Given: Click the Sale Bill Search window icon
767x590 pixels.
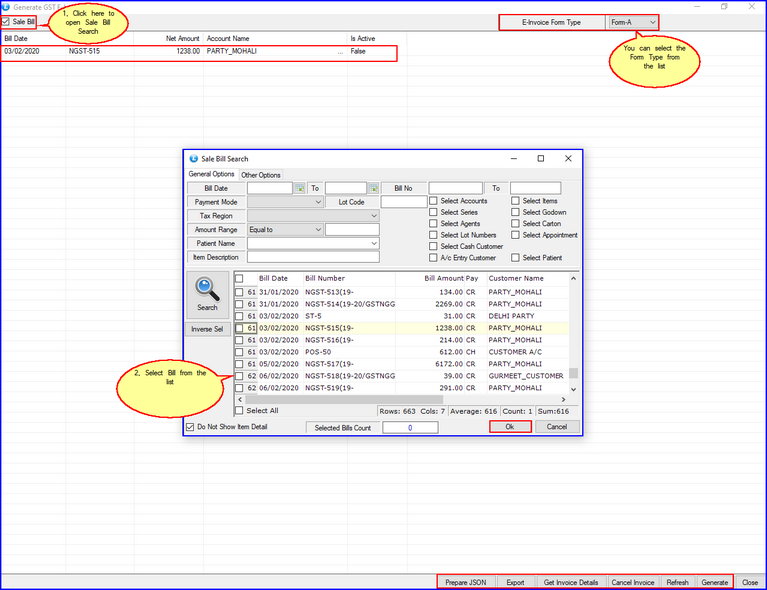Looking at the screenshot, I should [194, 159].
